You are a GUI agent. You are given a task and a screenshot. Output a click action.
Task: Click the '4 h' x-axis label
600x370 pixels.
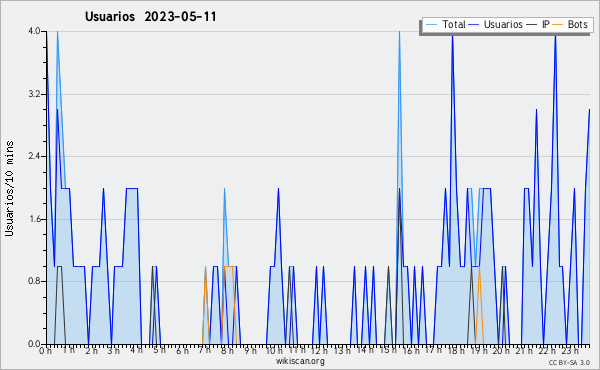[x=137, y=350]
